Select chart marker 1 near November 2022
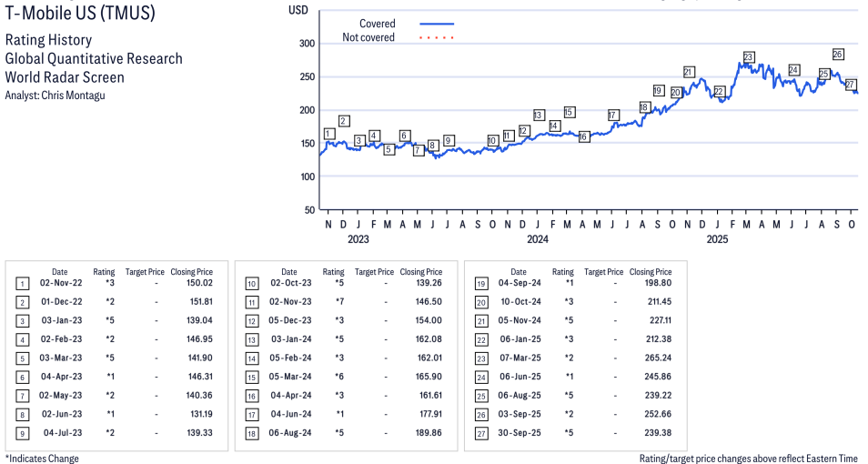 pos(328,134)
